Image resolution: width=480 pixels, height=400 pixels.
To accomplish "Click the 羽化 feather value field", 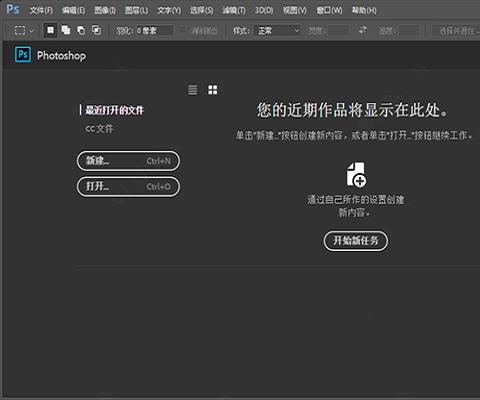I will click(x=154, y=31).
